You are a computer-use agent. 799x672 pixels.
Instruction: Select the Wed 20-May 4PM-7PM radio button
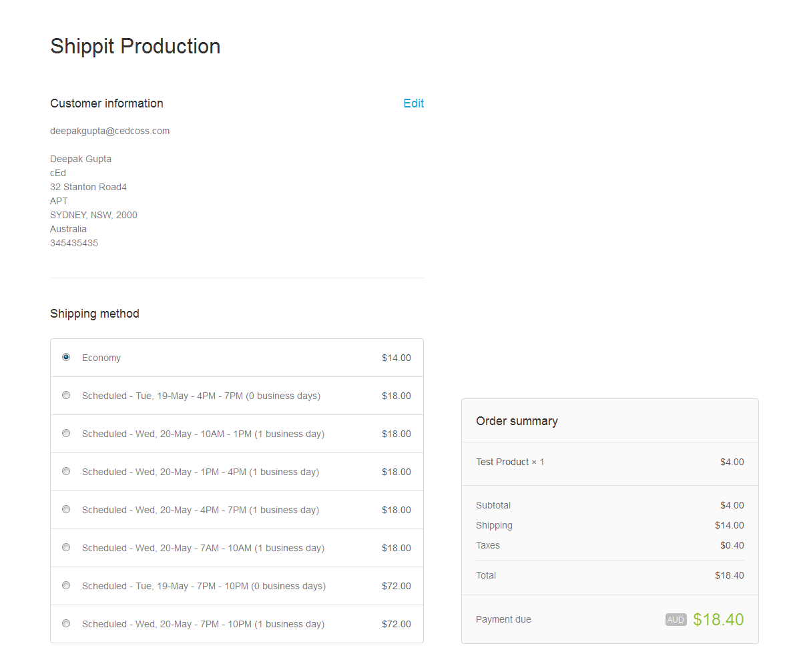coord(66,509)
